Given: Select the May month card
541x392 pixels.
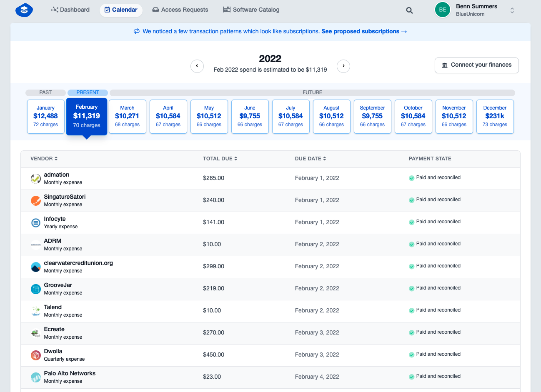Looking at the screenshot, I should [x=209, y=117].
